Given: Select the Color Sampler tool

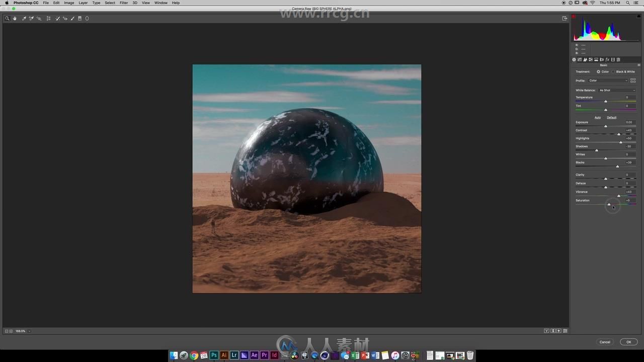Looking at the screenshot, I should 31,18.
